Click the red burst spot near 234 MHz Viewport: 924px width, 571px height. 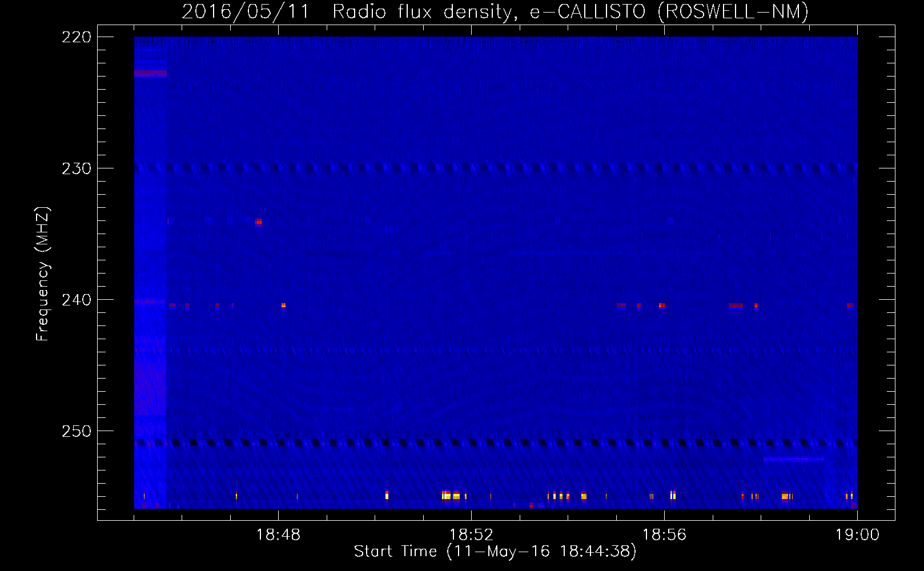pos(259,222)
